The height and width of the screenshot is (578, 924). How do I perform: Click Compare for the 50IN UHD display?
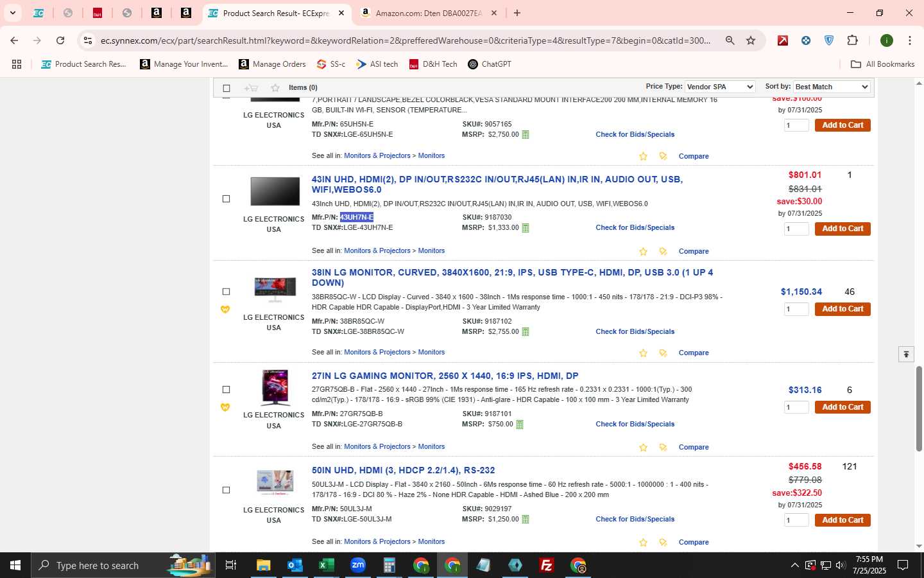tap(694, 542)
